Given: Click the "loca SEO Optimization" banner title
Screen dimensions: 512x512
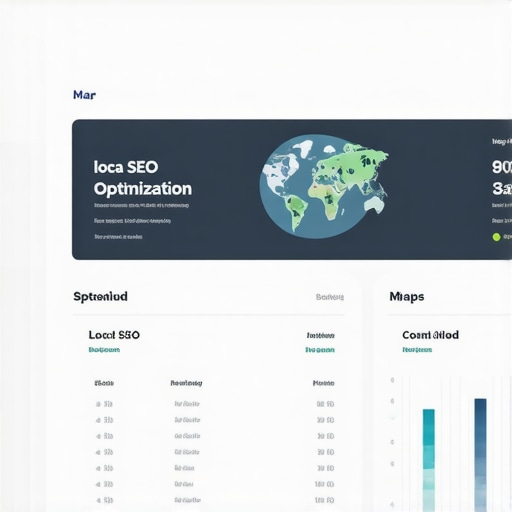Looking at the screenshot, I should (x=143, y=178).
